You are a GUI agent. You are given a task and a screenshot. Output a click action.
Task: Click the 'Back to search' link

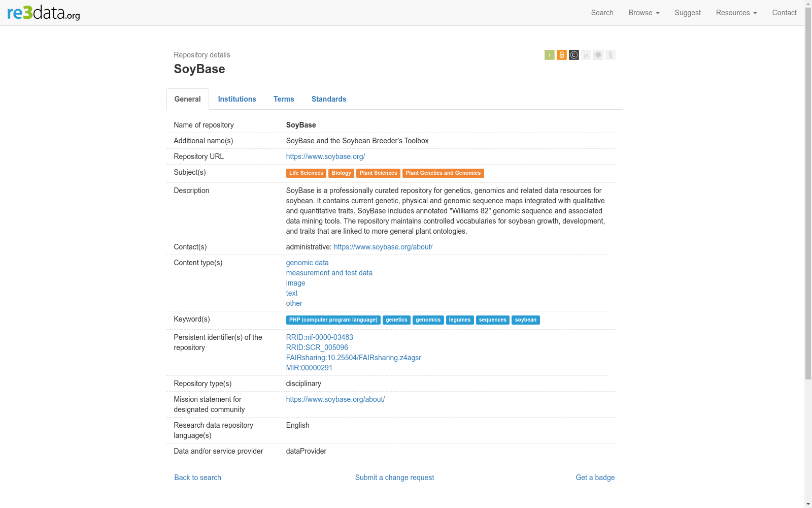click(197, 478)
